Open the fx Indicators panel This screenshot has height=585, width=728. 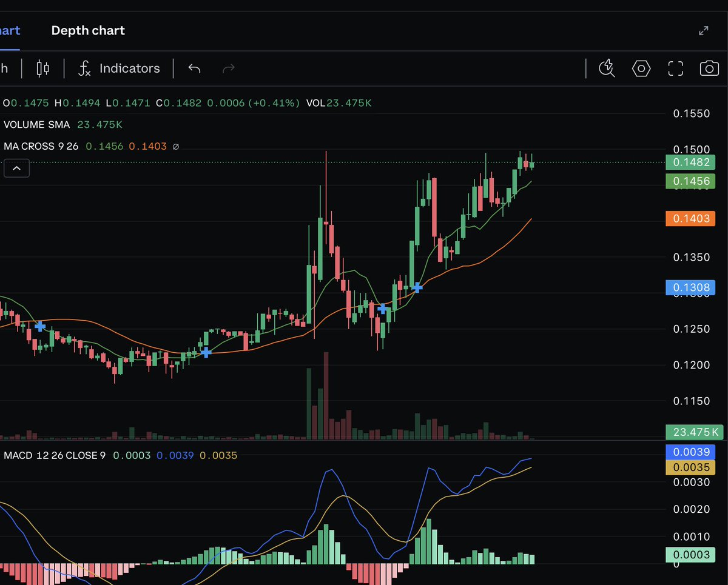[x=119, y=68]
